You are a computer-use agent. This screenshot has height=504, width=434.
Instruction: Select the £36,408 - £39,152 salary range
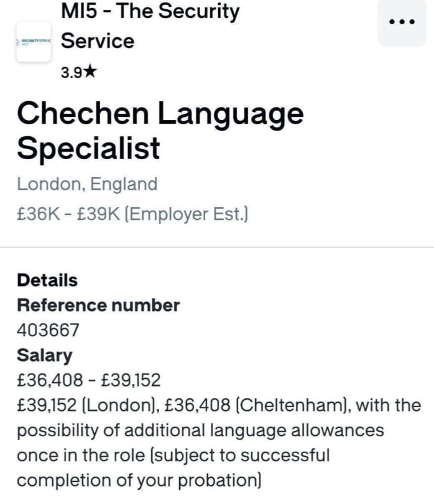[89, 380]
